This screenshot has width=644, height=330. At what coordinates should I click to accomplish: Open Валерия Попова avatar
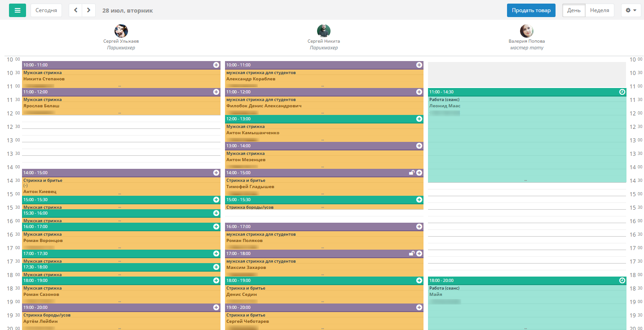pyautogui.click(x=527, y=31)
